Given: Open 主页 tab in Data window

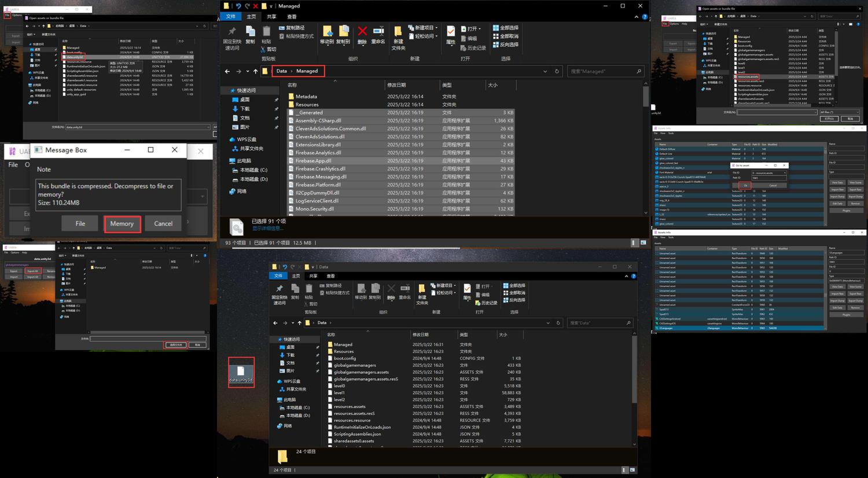Looking at the screenshot, I should pos(296,276).
